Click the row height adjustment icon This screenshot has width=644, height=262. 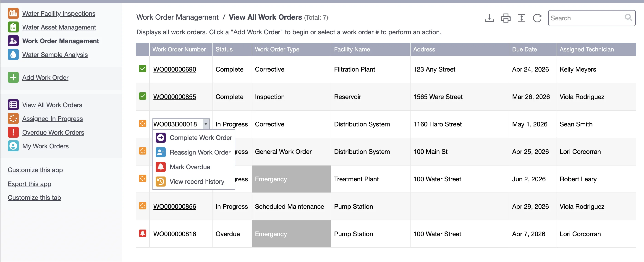coord(521,18)
